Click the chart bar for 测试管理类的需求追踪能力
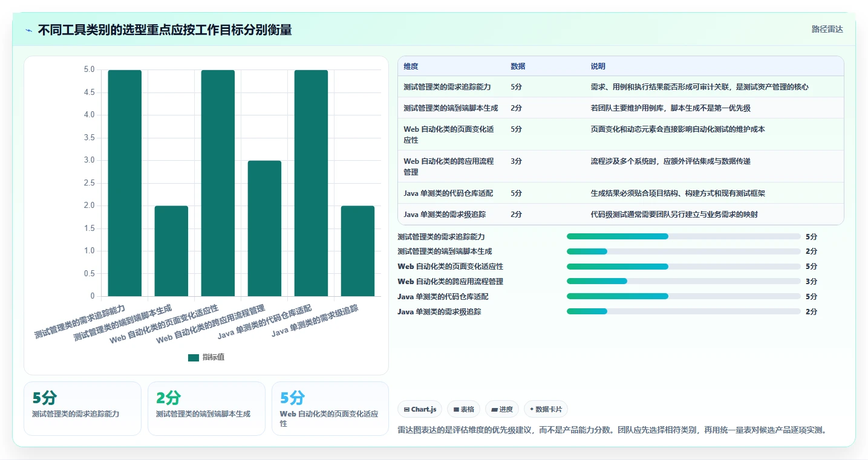The width and height of the screenshot is (868, 460). point(125,183)
